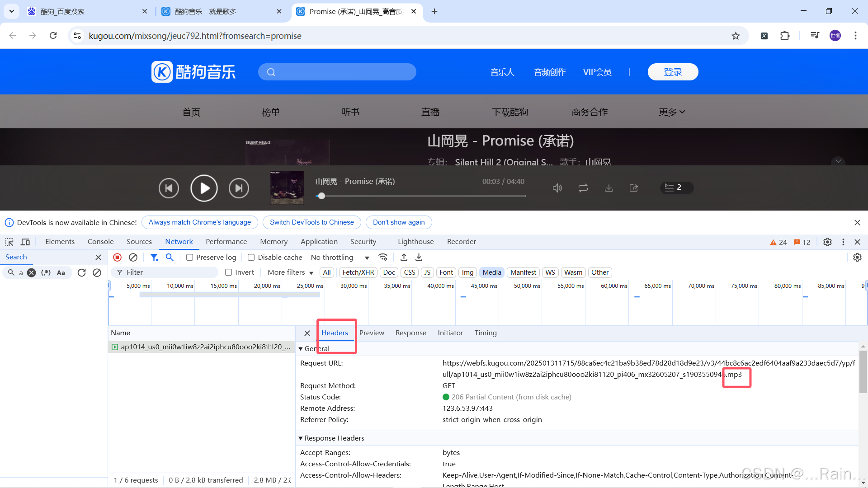Enable the Preserve log checkbox
The image size is (868, 488).
click(190, 258)
